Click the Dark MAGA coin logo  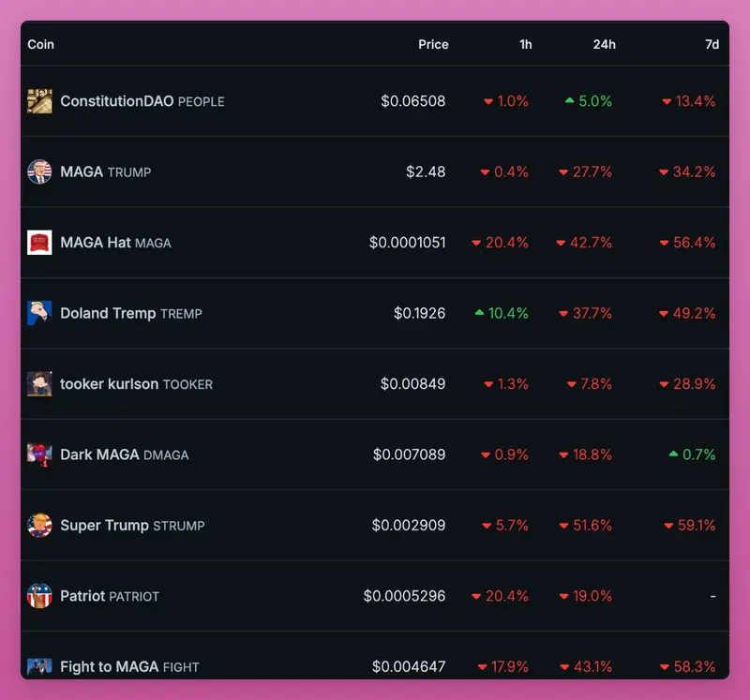tap(39, 454)
